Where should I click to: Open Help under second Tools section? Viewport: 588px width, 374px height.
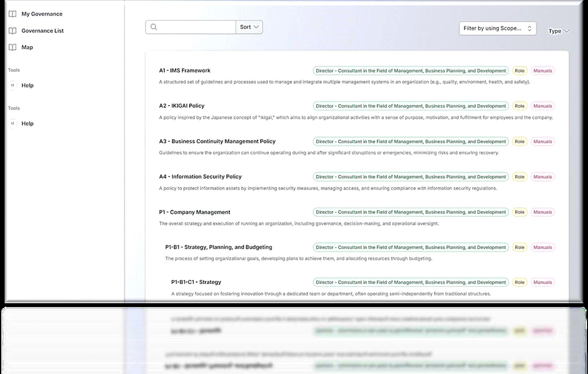tap(27, 124)
